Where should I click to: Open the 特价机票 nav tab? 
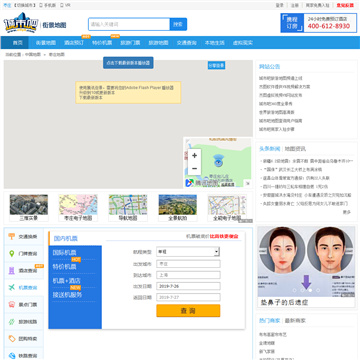(x=102, y=43)
